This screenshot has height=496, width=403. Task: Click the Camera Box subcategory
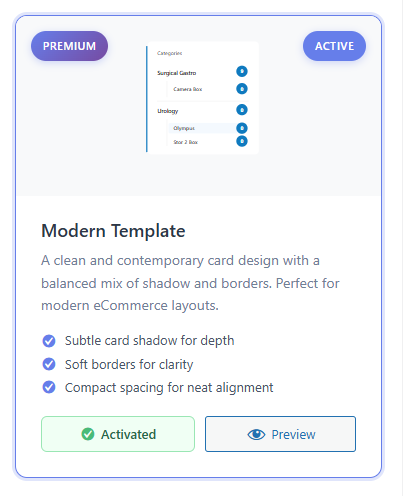point(188,89)
